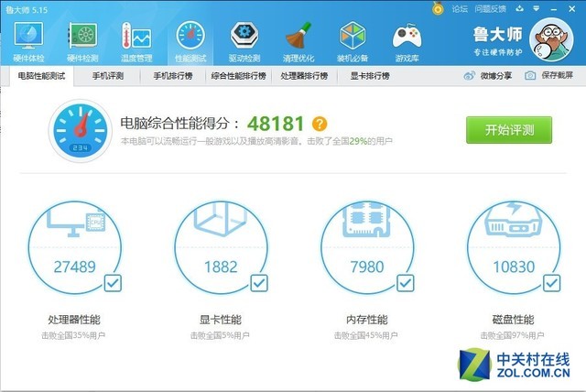Click the overall score 48181
586x392 pixels.
(x=276, y=124)
